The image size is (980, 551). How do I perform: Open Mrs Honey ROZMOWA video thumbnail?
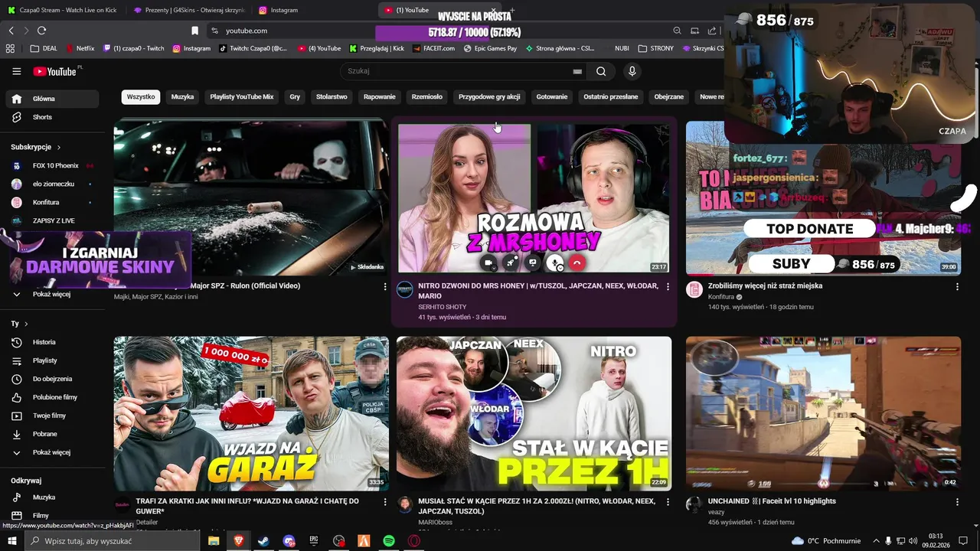(533, 198)
